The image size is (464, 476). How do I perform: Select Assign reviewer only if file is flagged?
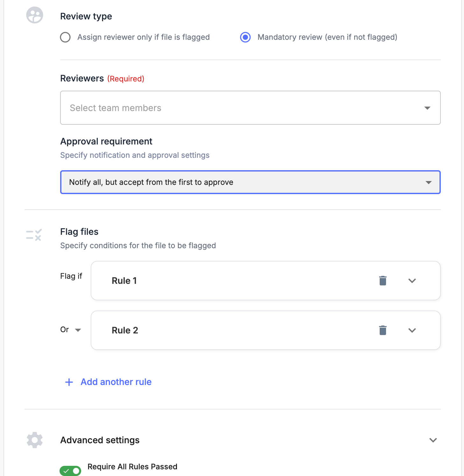click(65, 37)
